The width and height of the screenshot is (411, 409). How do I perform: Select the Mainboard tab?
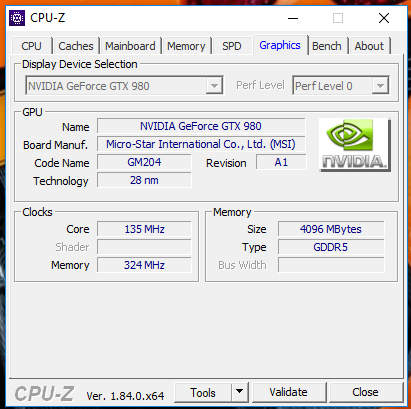click(130, 46)
